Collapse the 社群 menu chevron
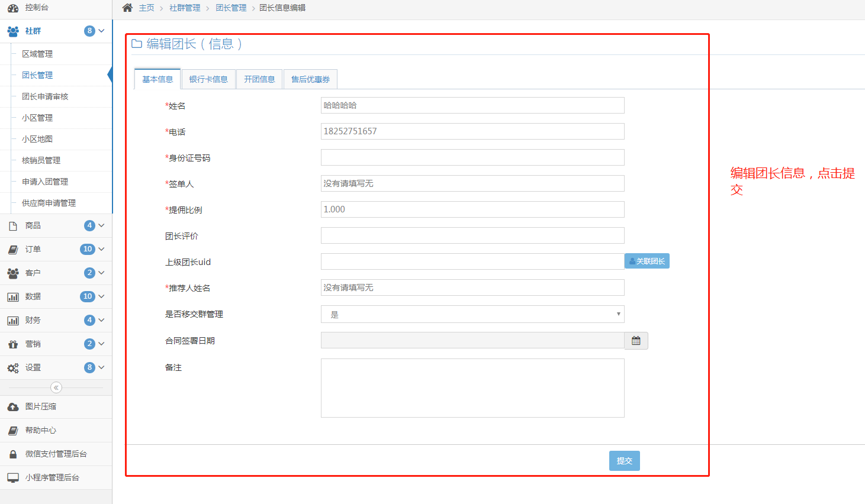This screenshot has width=865, height=504. [x=101, y=31]
